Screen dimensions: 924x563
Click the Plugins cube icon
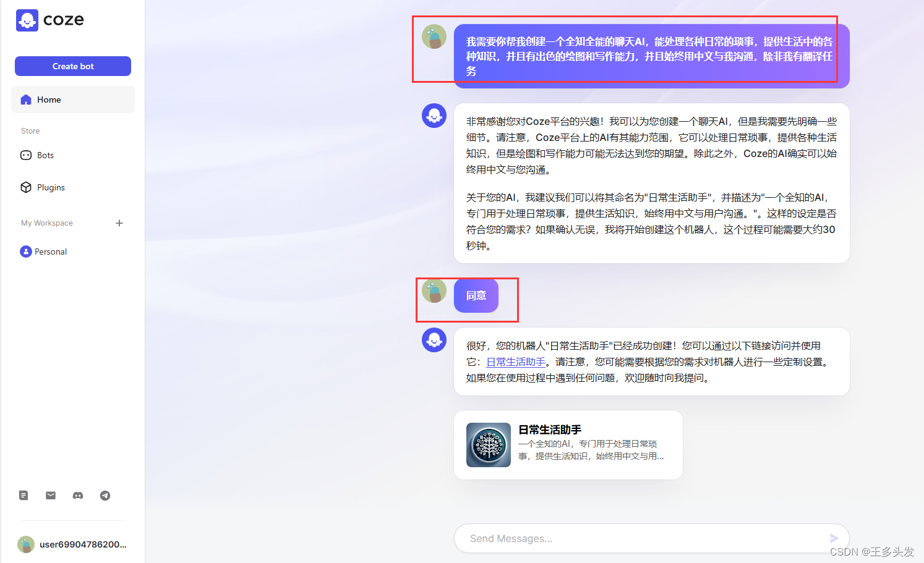[x=26, y=187]
